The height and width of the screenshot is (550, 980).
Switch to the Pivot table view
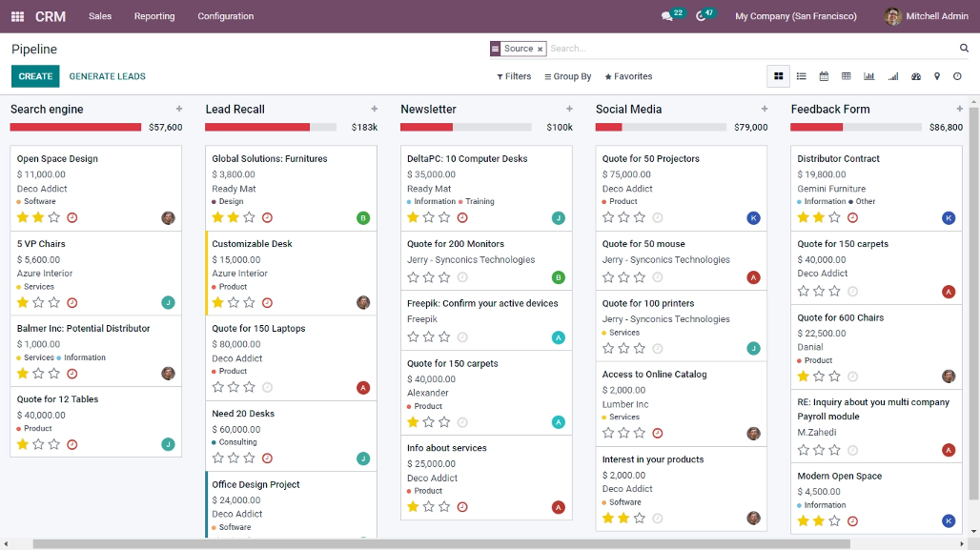pos(847,76)
